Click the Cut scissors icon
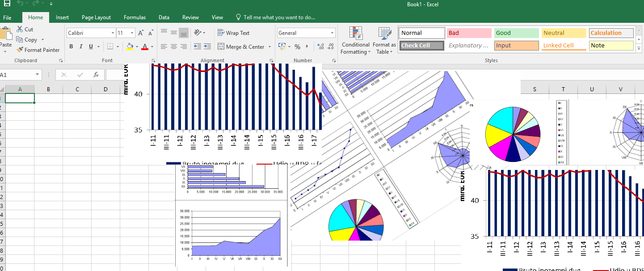The width and height of the screenshot is (644, 271). point(20,29)
